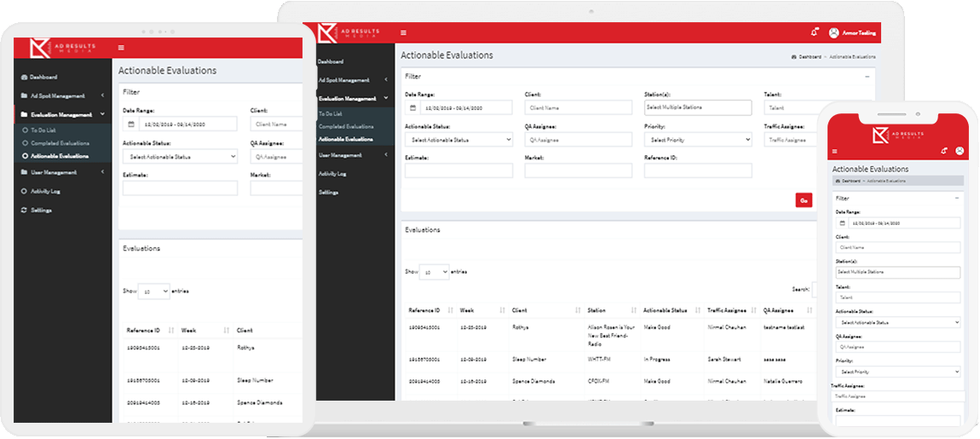Sort by Reference ID column on laptop table

[449, 310]
